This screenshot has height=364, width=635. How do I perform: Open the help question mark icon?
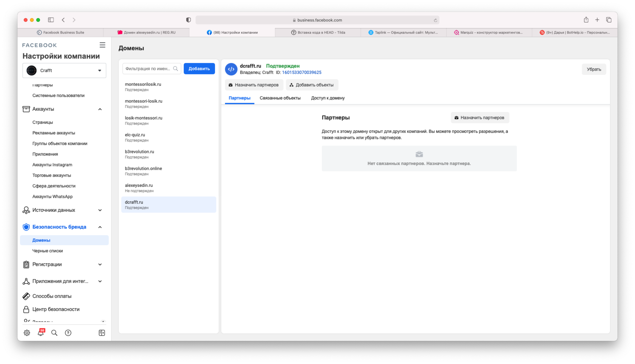pos(68,333)
